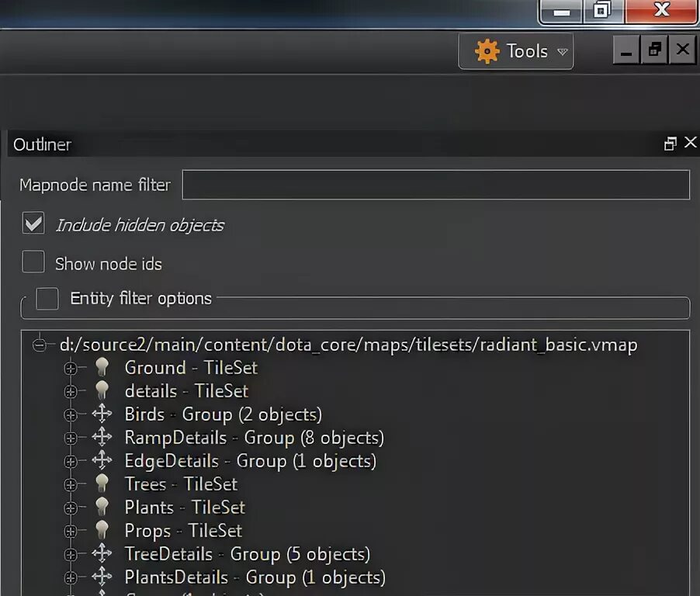This screenshot has width=700, height=596.
Task: Undock the Outliner panel with float icon
Action: (x=670, y=144)
